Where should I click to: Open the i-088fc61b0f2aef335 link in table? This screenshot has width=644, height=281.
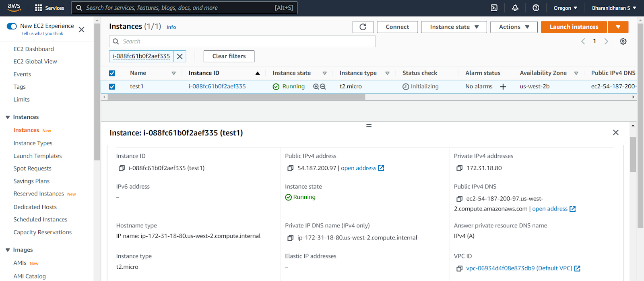[x=217, y=86]
